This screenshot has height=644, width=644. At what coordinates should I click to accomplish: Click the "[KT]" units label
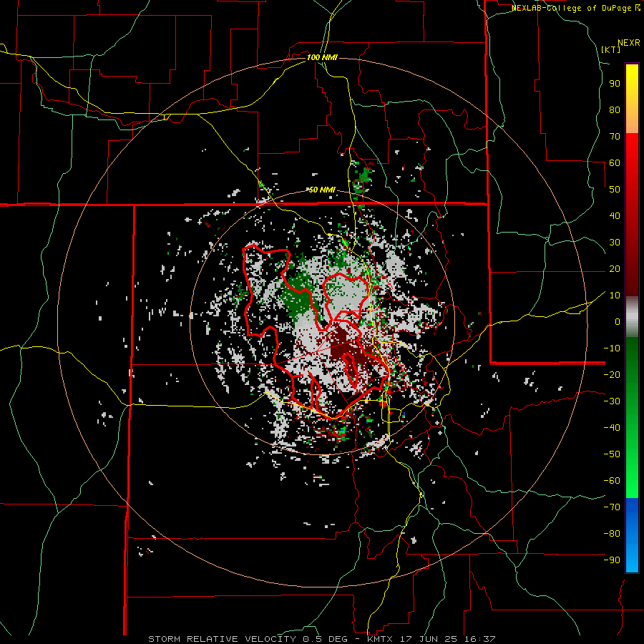611,49
